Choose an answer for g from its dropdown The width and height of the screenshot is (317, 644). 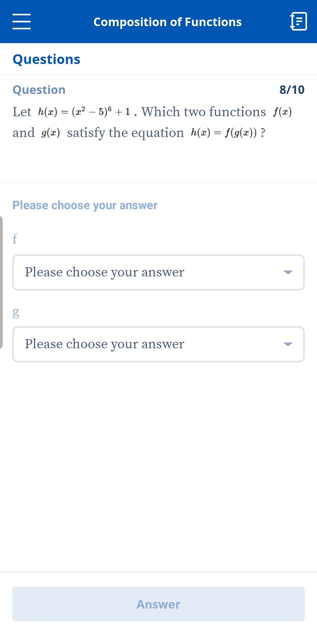pos(158,344)
